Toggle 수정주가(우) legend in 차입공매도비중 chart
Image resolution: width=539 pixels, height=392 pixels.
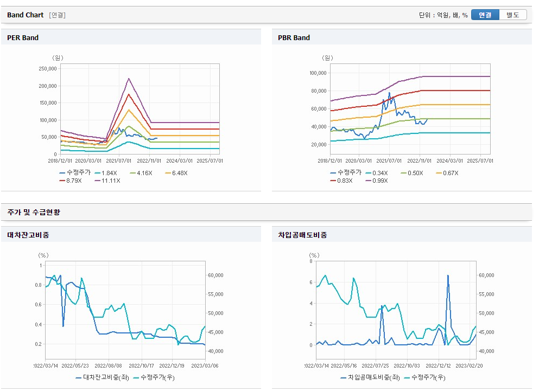(x=425, y=377)
